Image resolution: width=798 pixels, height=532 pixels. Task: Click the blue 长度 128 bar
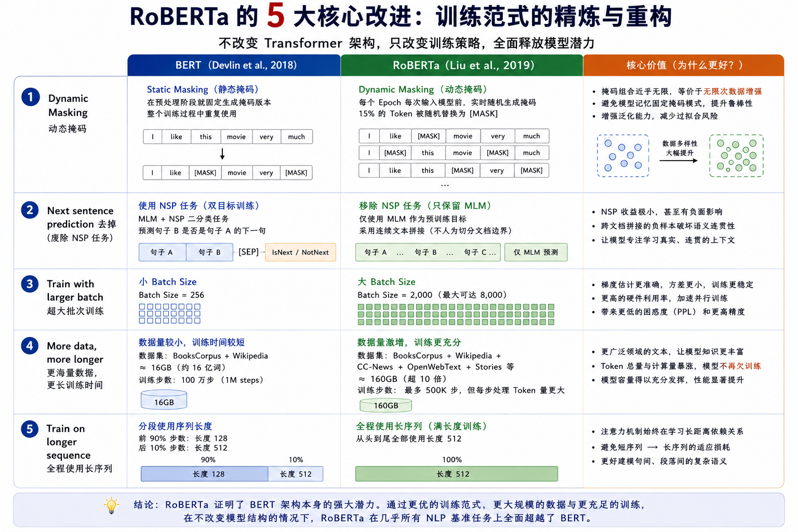click(x=205, y=474)
